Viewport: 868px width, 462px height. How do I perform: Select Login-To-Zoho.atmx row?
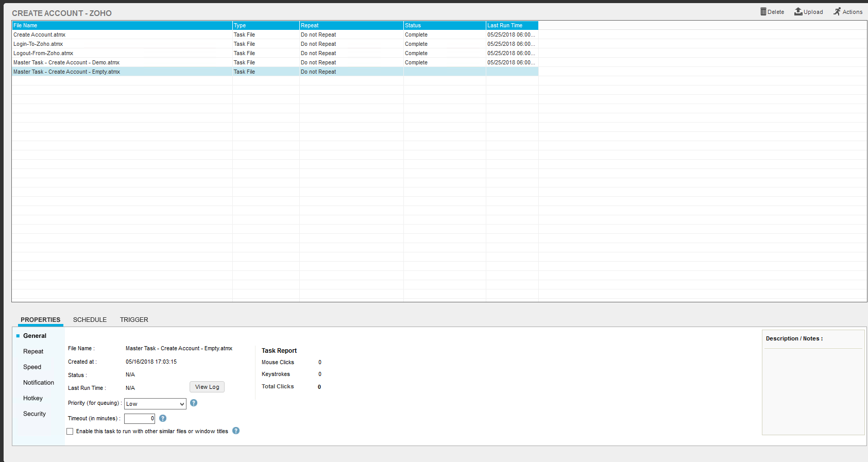coord(275,44)
